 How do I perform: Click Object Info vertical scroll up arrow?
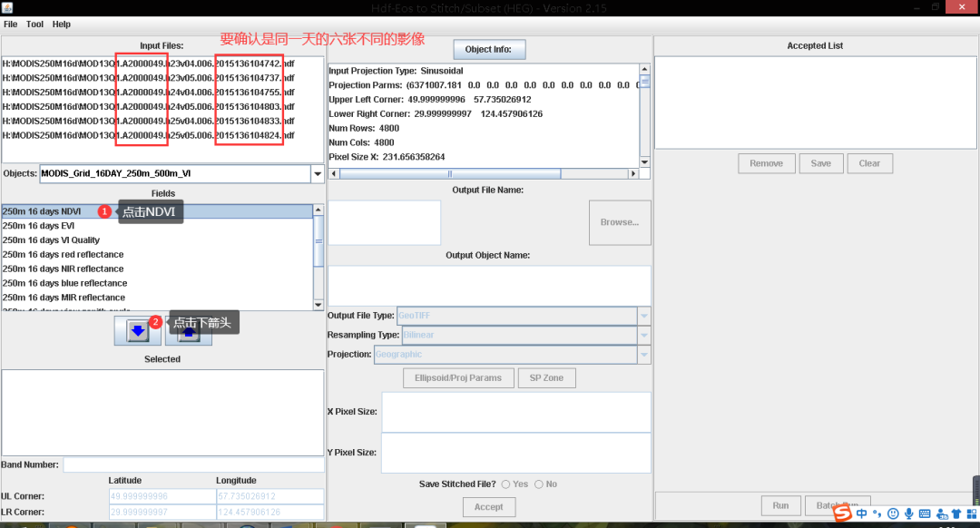[644, 69]
